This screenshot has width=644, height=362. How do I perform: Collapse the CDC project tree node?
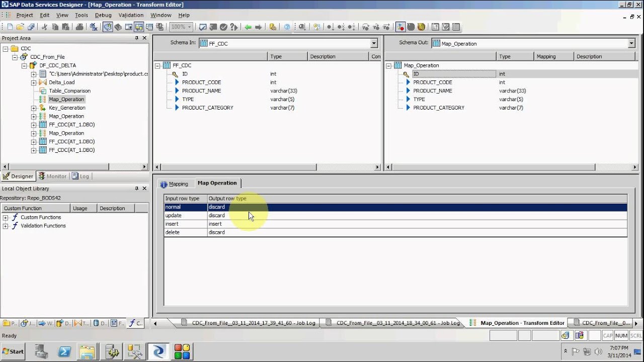click(6, 49)
